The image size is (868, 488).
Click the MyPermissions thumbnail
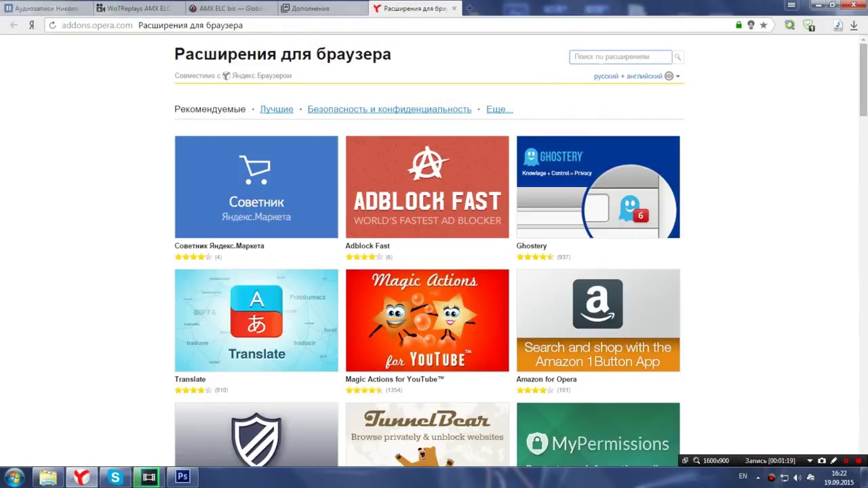point(598,434)
